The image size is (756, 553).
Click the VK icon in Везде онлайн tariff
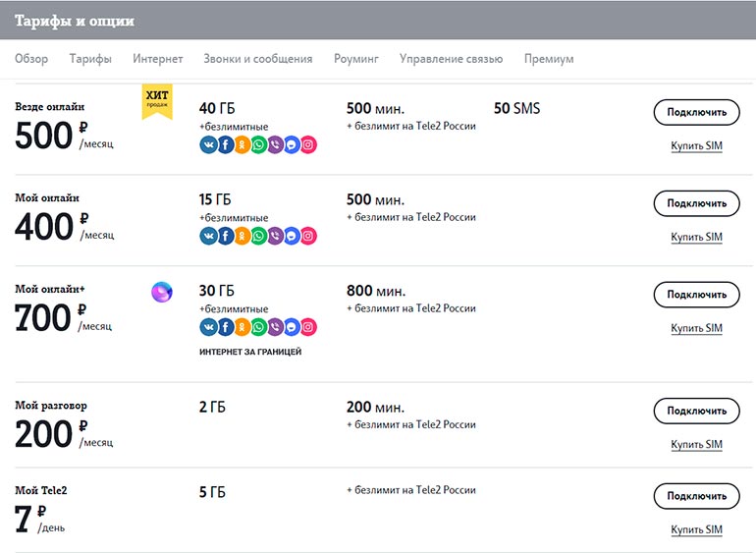tap(209, 144)
